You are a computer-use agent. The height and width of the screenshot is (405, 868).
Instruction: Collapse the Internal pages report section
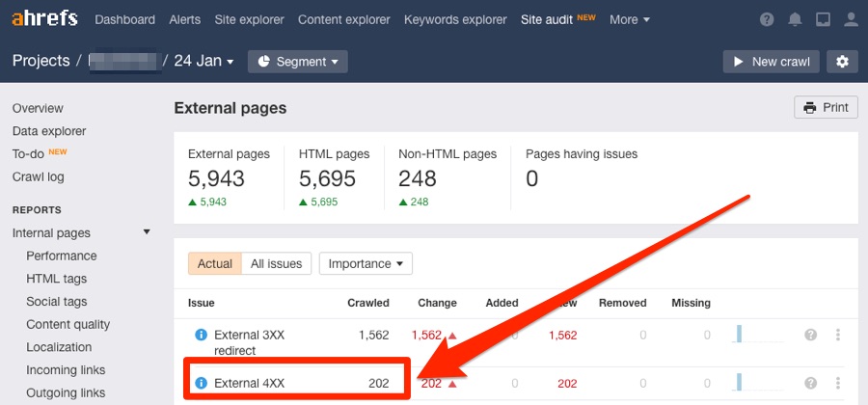[147, 232]
